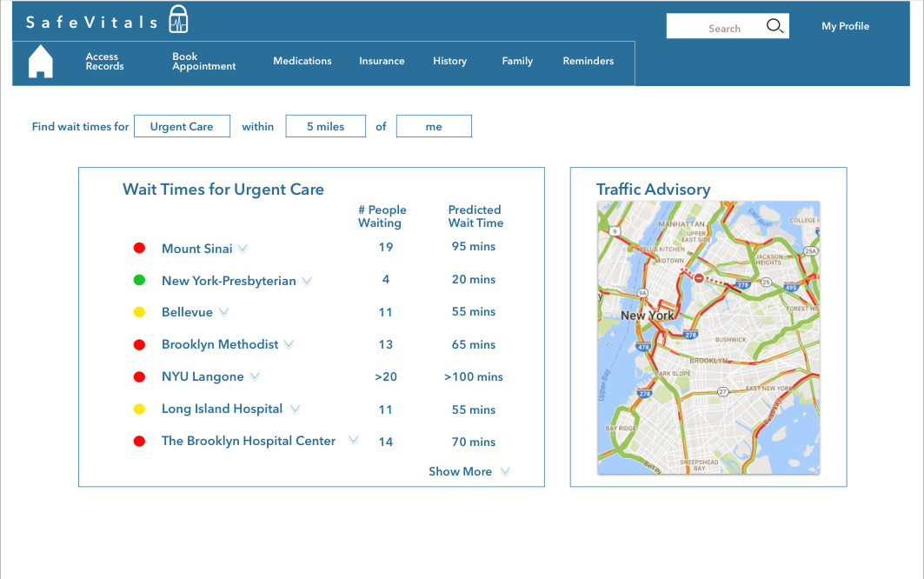Expand Bellevue details chevron

pos(224,311)
